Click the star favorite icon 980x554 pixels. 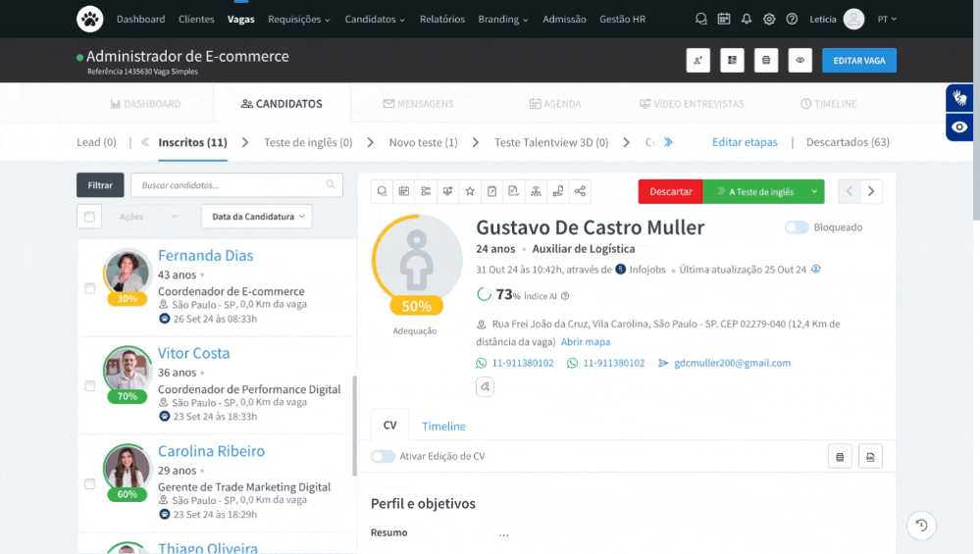coord(470,191)
